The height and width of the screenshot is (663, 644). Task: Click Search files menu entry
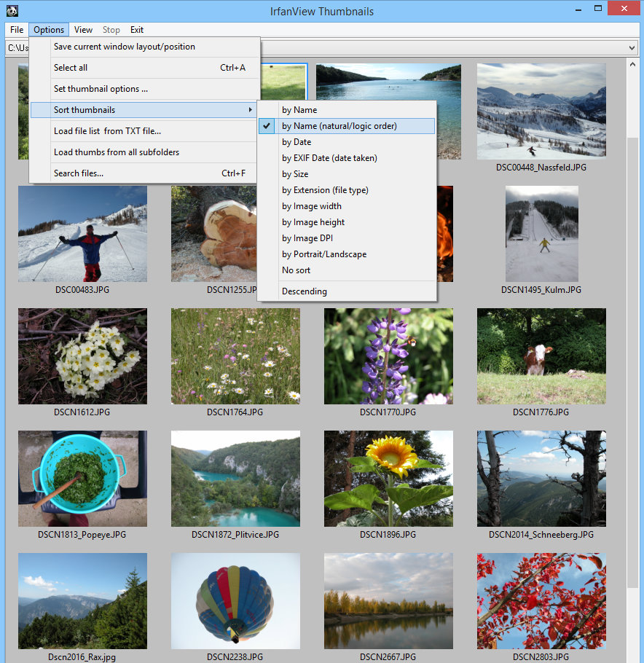(79, 173)
